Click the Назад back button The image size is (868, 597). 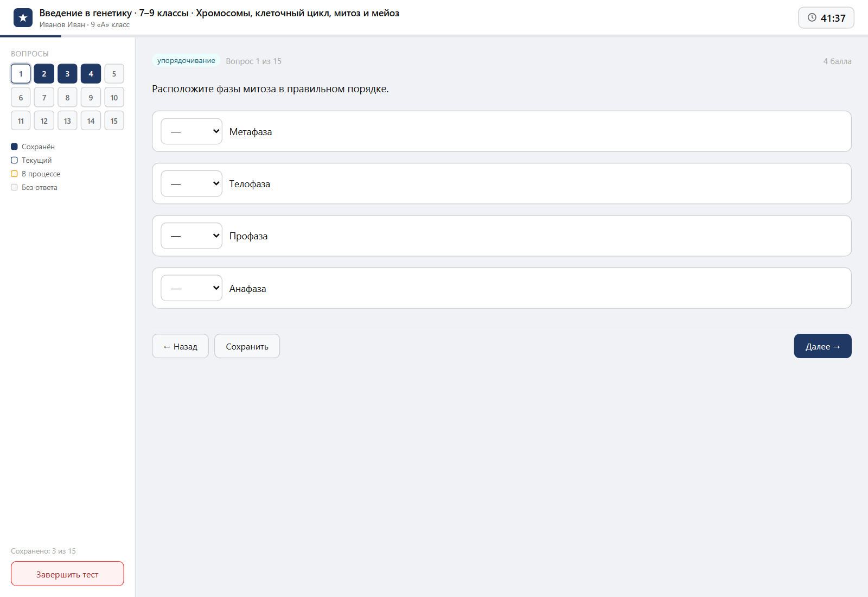180,346
